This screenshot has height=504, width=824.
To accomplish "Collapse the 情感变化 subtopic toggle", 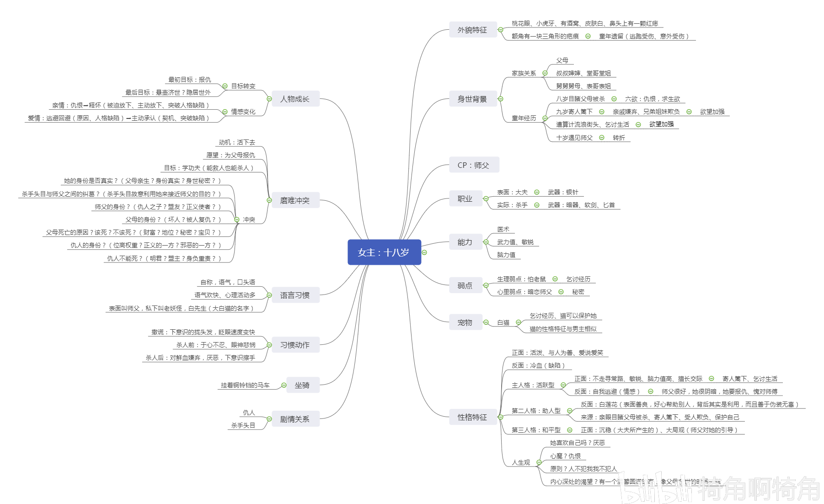I will click(225, 112).
